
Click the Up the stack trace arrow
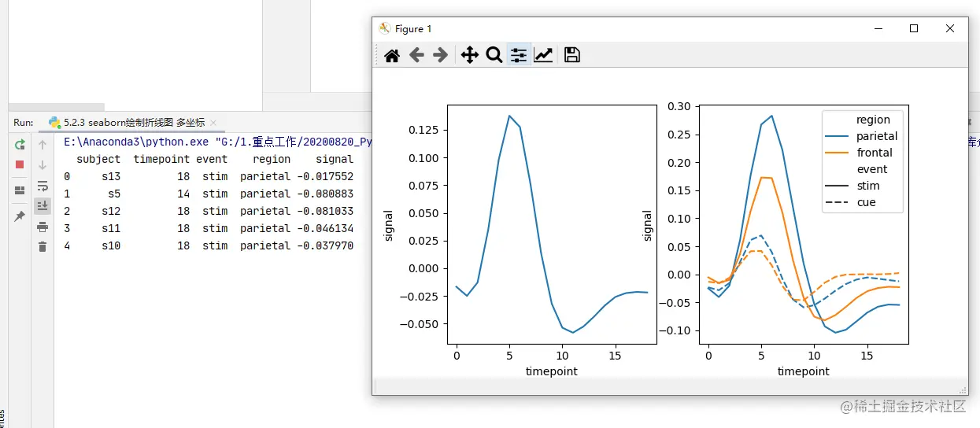43,145
